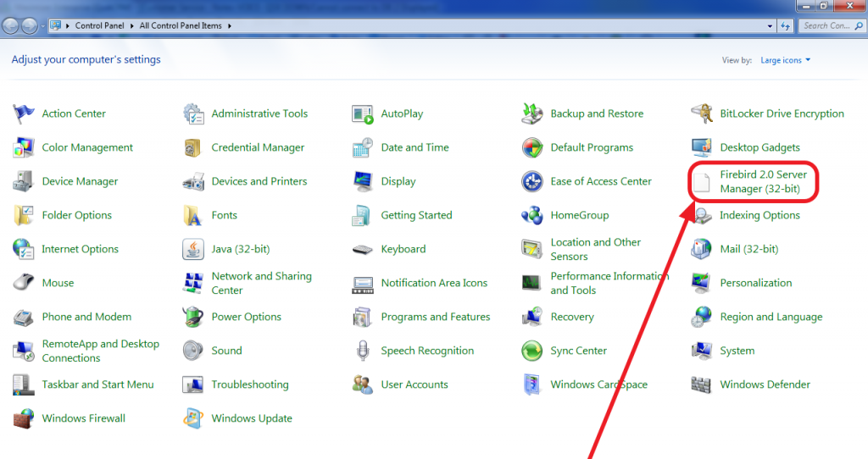This screenshot has height=459, width=868.
Task: Click the User Accounts icon
Action: (363, 384)
